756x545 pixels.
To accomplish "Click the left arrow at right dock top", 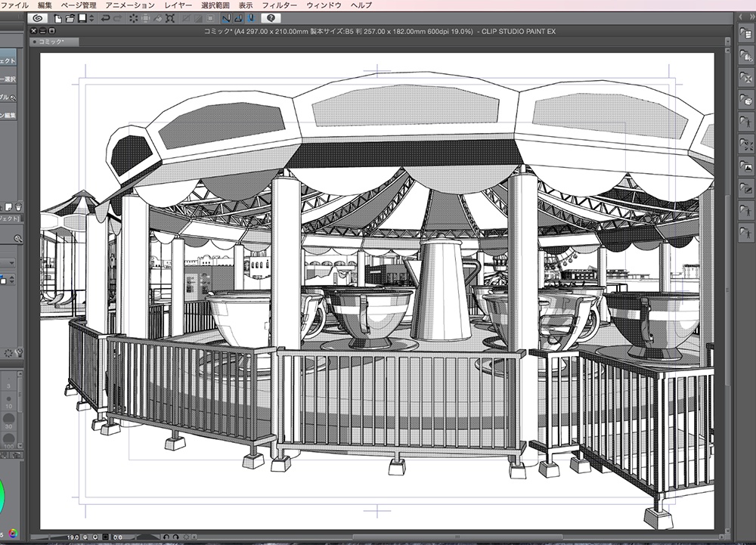I will coord(741,17).
